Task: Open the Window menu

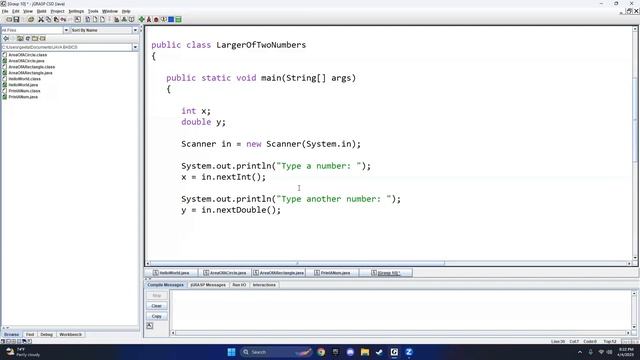Action: coord(110,11)
